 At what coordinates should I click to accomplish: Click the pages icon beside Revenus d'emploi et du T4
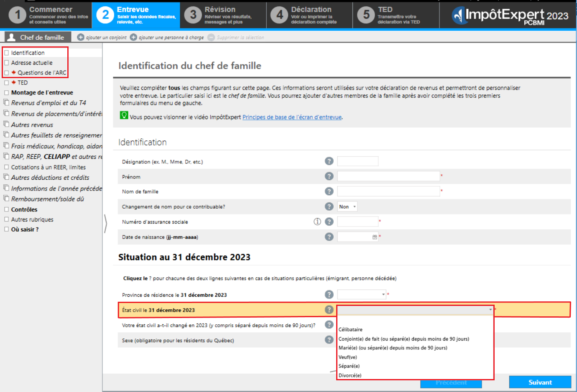[x=6, y=102]
